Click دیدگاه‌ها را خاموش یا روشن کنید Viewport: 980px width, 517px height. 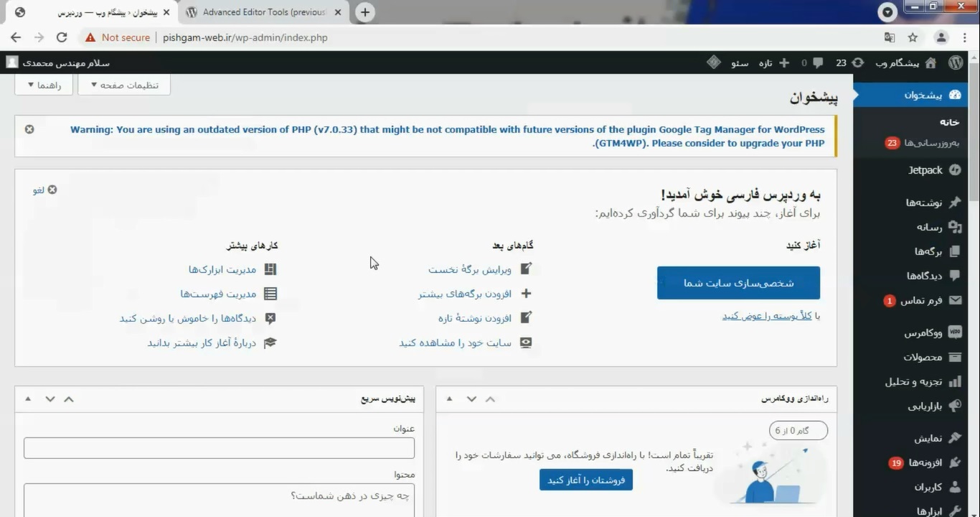[188, 318]
